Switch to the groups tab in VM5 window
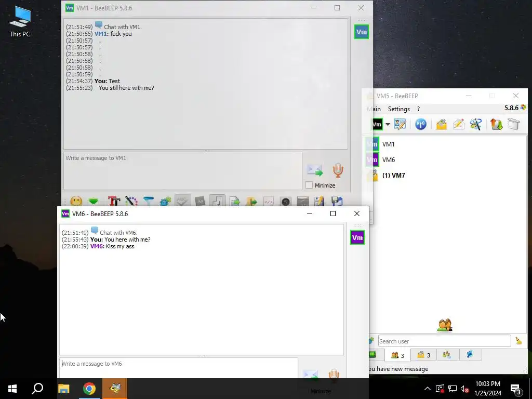 pyautogui.click(x=446, y=354)
